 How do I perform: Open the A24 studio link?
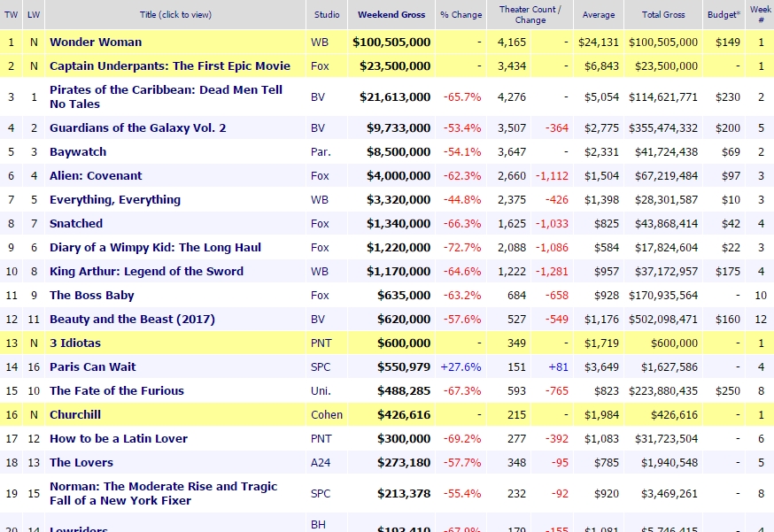[x=321, y=462]
